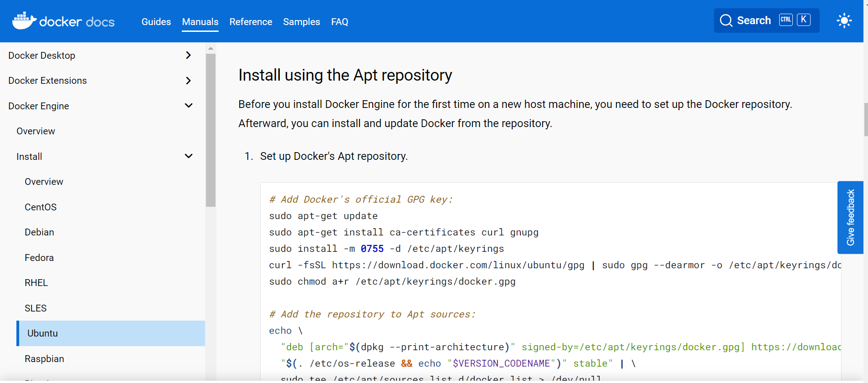868x383 pixels.
Task: Open the Guides nav item
Action: pos(156,22)
